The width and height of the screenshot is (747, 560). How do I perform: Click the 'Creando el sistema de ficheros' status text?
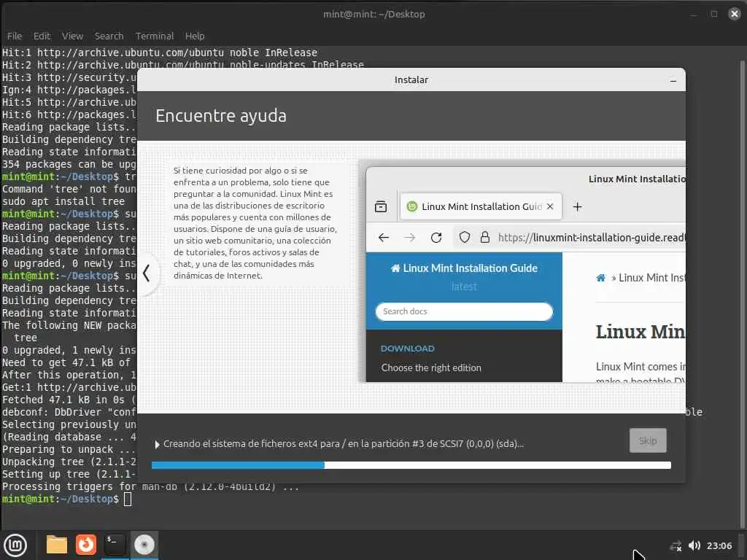click(x=344, y=444)
